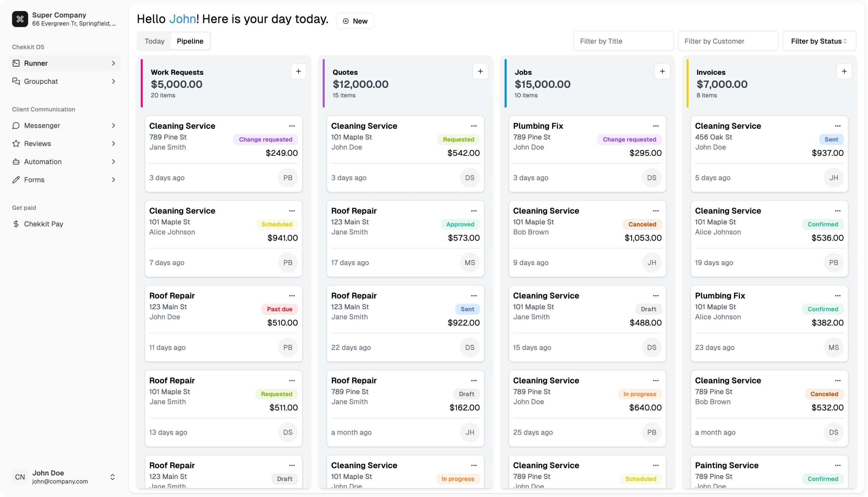This screenshot has width=868, height=497.
Task: Open the Cleaning Service $488.00 card title
Action: (546, 295)
